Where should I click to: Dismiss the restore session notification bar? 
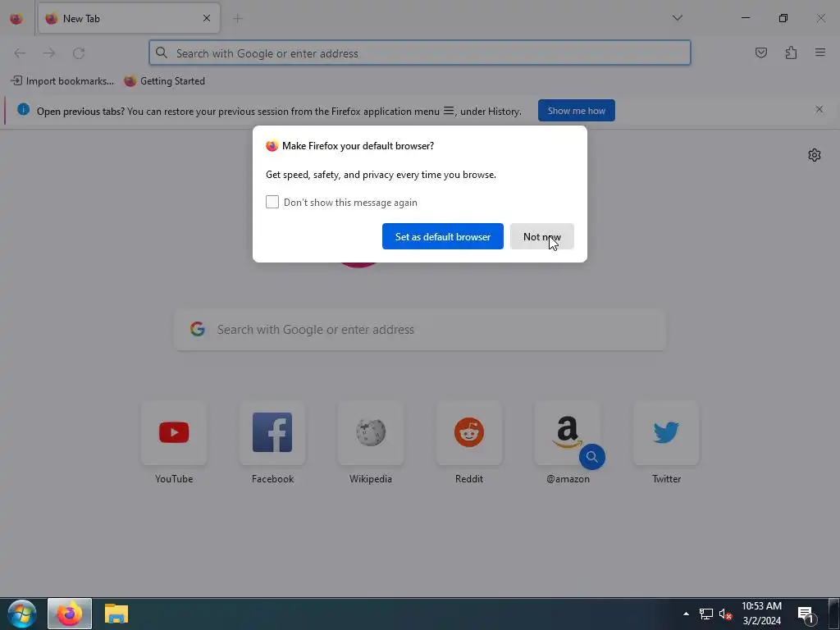pyautogui.click(x=819, y=109)
